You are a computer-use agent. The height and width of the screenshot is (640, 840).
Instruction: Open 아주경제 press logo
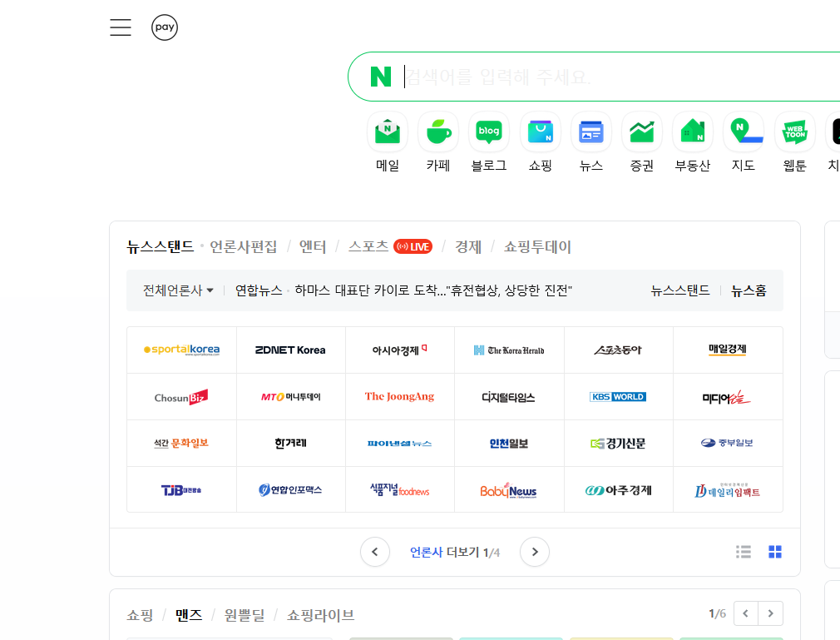[x=618, y=490]
